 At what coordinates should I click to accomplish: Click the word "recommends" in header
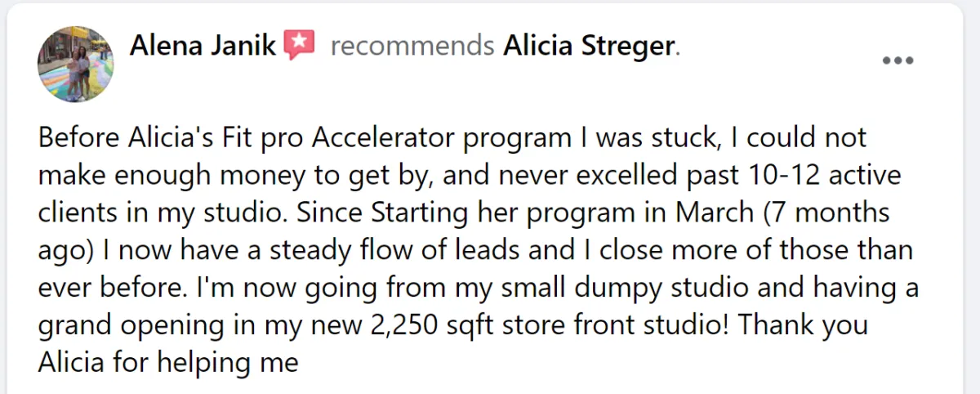(x=412, y=47)
